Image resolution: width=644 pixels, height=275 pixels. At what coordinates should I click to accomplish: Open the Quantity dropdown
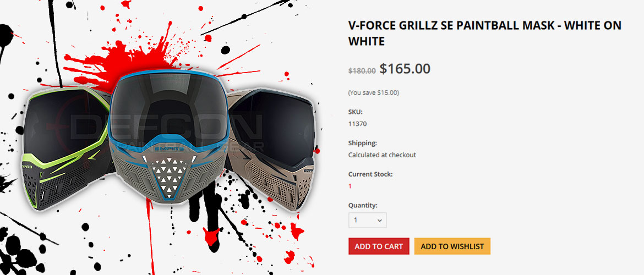(367, 221)
